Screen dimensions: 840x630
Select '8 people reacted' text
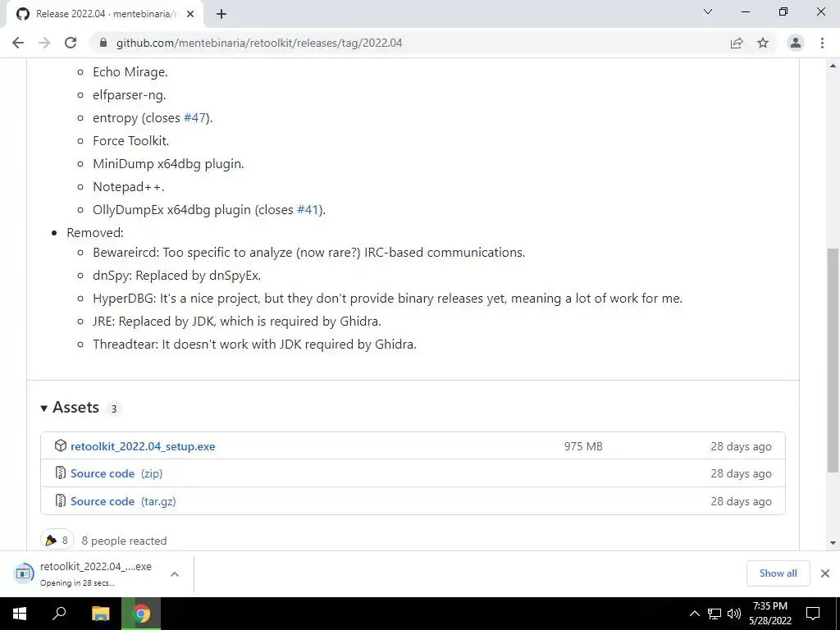tap(125, 541)
